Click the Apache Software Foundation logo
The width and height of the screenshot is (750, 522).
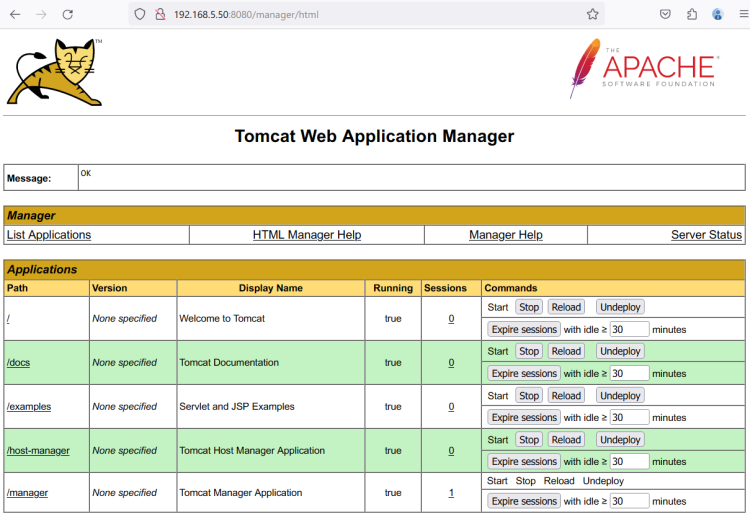[645, 68]
